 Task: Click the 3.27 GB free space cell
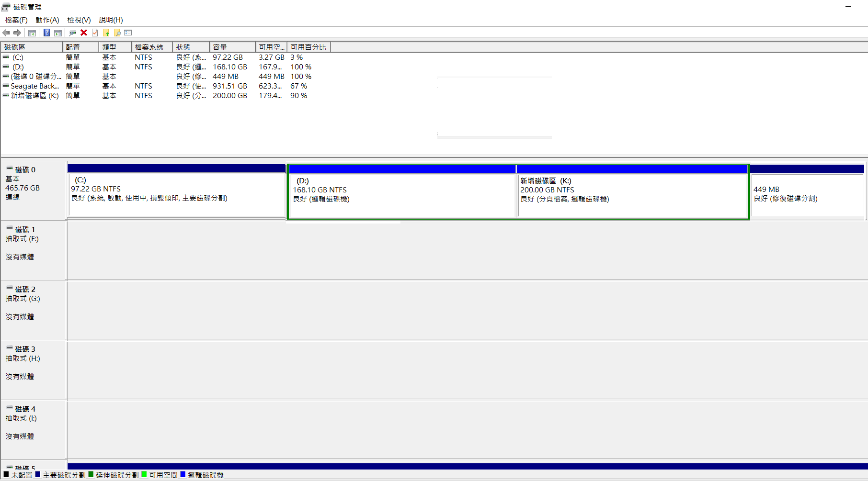pyautogui.click(x=272, y=57)
